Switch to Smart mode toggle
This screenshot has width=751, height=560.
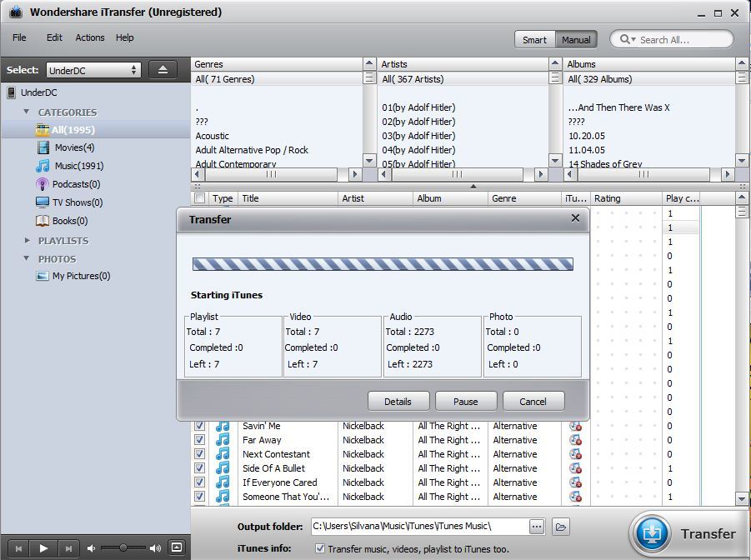click(535, 40)
